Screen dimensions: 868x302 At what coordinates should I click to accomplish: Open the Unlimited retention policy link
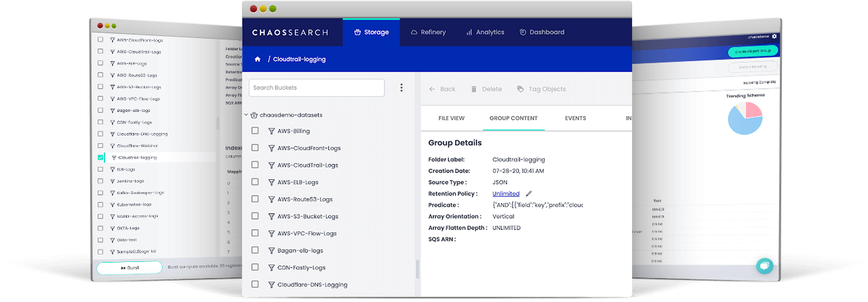506,193
